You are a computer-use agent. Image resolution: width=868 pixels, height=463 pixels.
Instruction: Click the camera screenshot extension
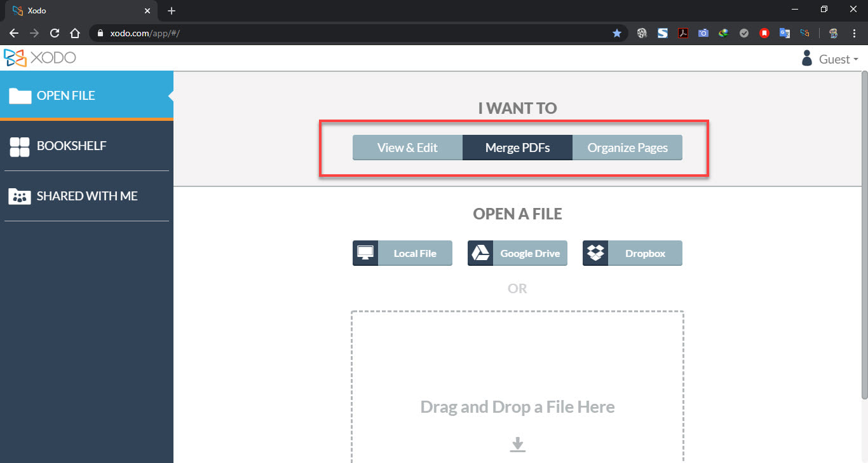pos(703,33)
